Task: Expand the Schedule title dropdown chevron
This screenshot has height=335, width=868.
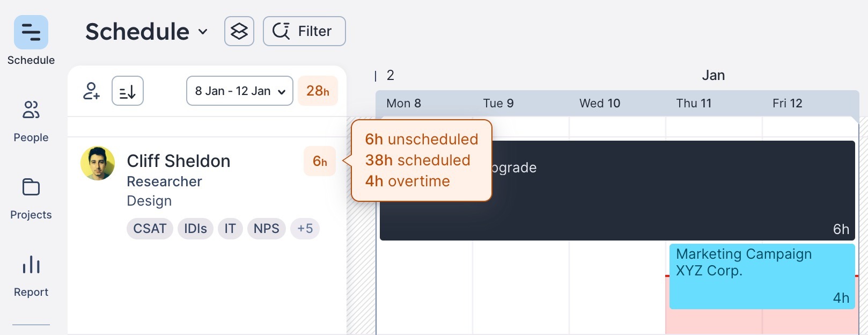Action: (203, 32)
